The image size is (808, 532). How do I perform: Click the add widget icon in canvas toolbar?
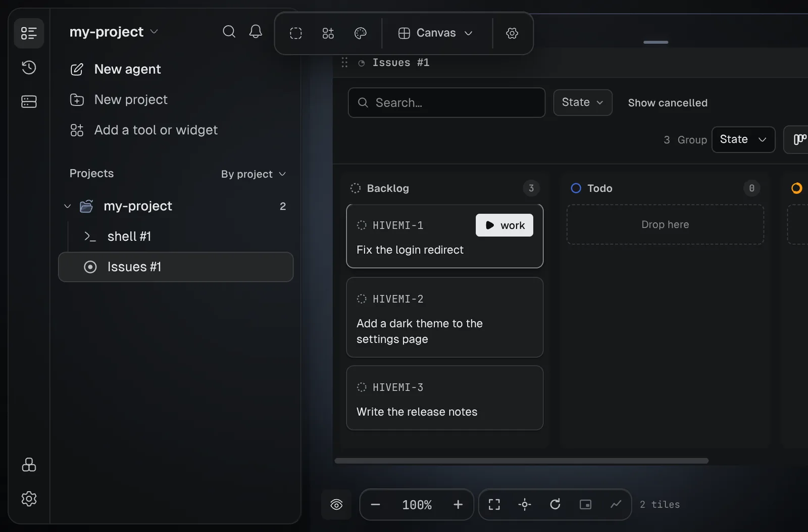[x=328, y=33]
